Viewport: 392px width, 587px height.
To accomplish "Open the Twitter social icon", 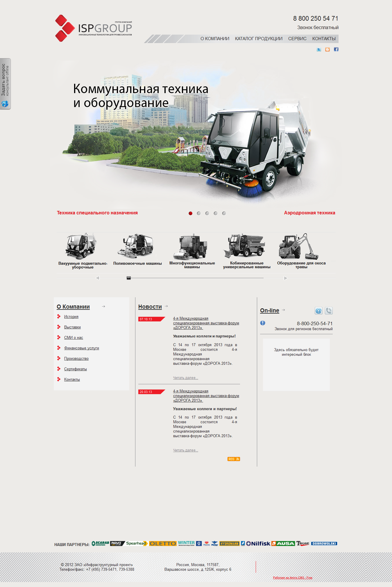I will 319,49.
